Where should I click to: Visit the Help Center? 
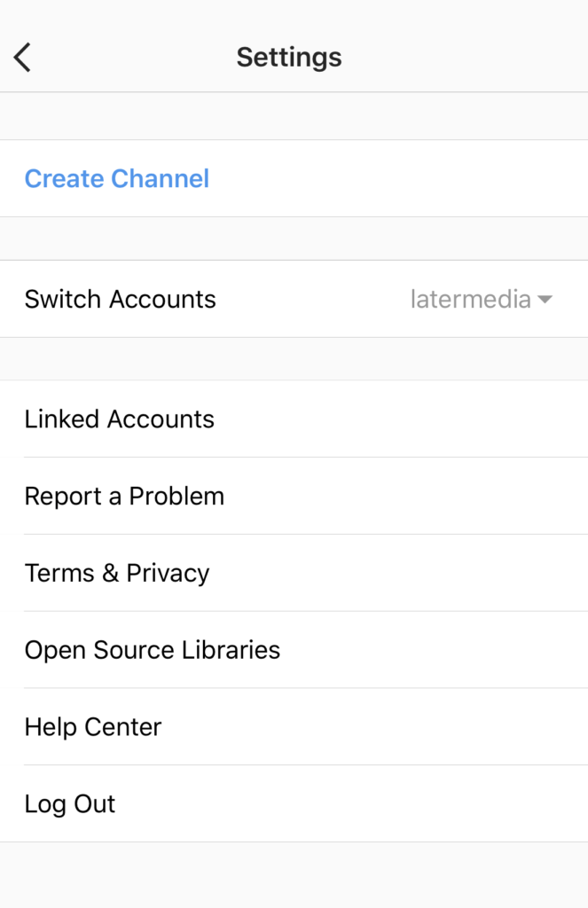[294, 727]
